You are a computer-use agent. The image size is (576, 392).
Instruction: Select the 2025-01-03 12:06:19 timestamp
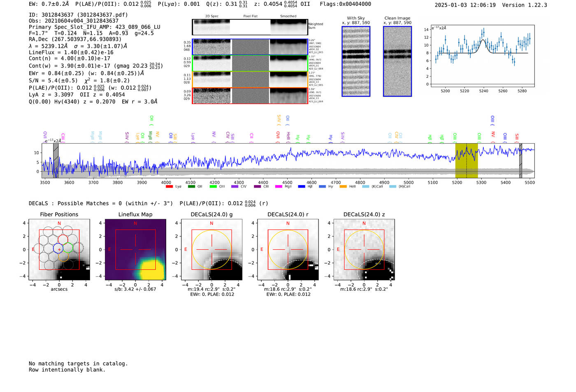[x=465, y=5]
